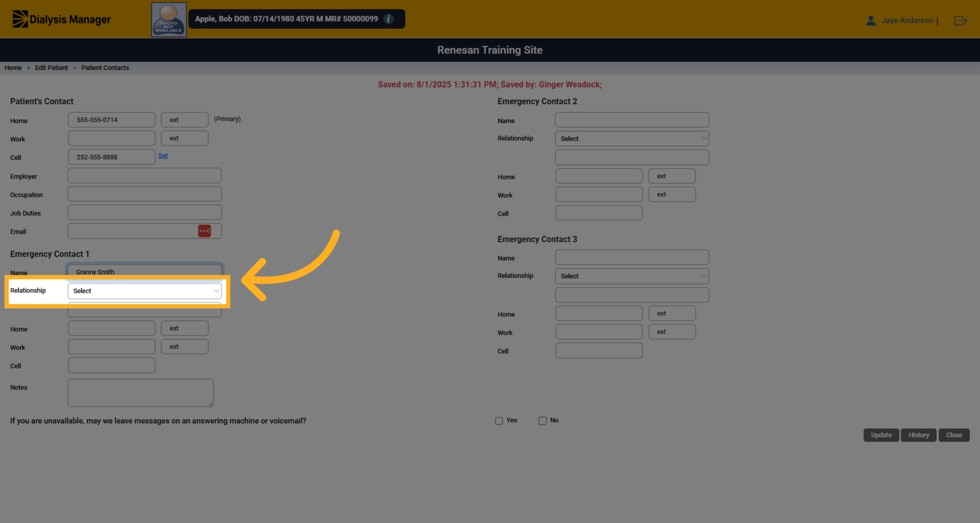Viewport: 980px width, 523px height.
Task: Click the Notes text area
Action: click(x=140, y=393)
